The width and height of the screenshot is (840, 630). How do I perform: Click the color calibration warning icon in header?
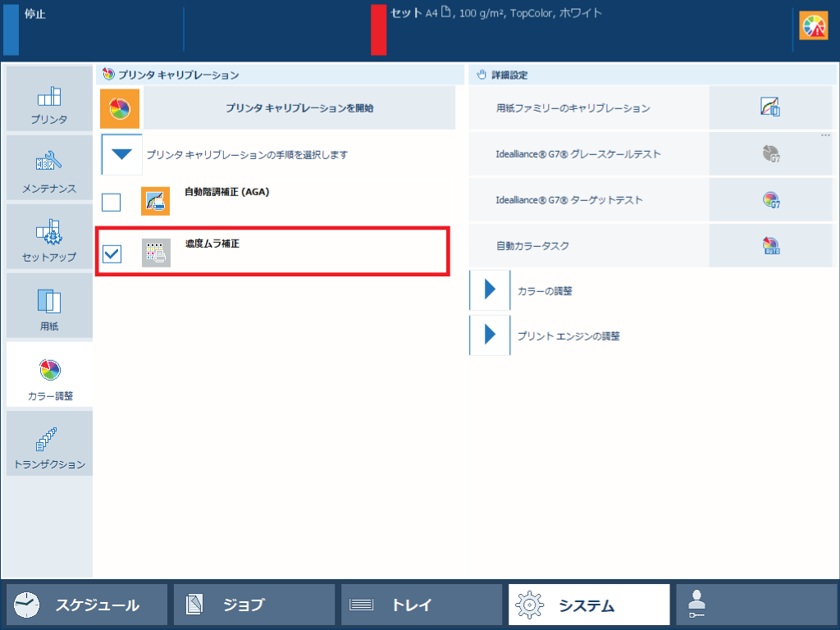pos(813,25)
